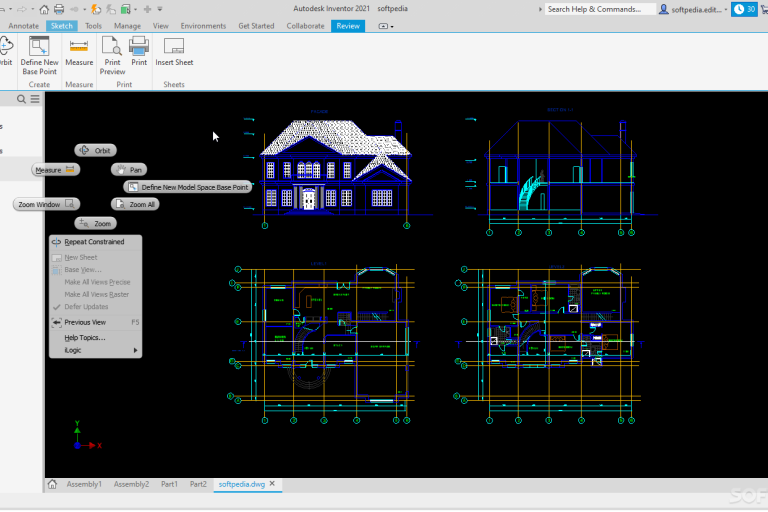Click the Print icon in quick access toolbar

[x=59, y=9]
